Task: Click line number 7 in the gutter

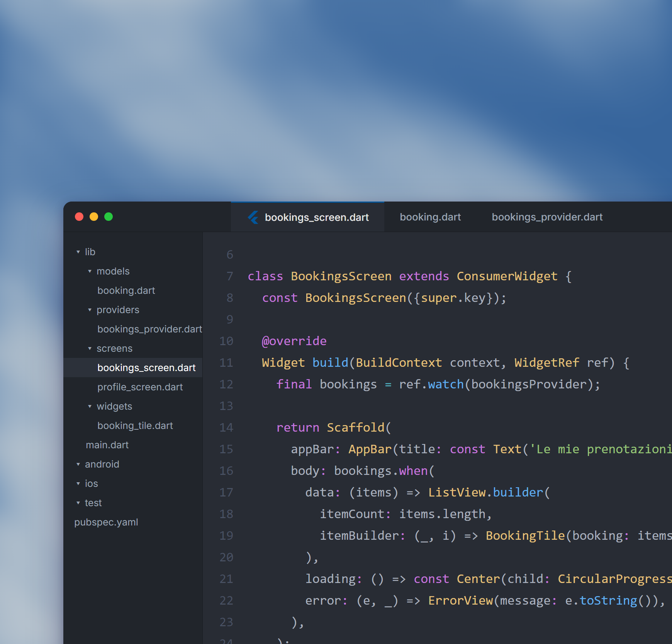Action: coord(230,276)
